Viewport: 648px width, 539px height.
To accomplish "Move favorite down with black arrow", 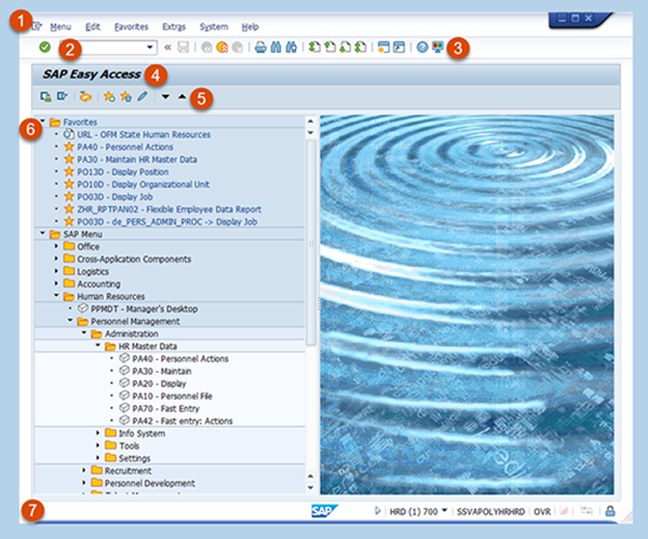I will point(165,97).
